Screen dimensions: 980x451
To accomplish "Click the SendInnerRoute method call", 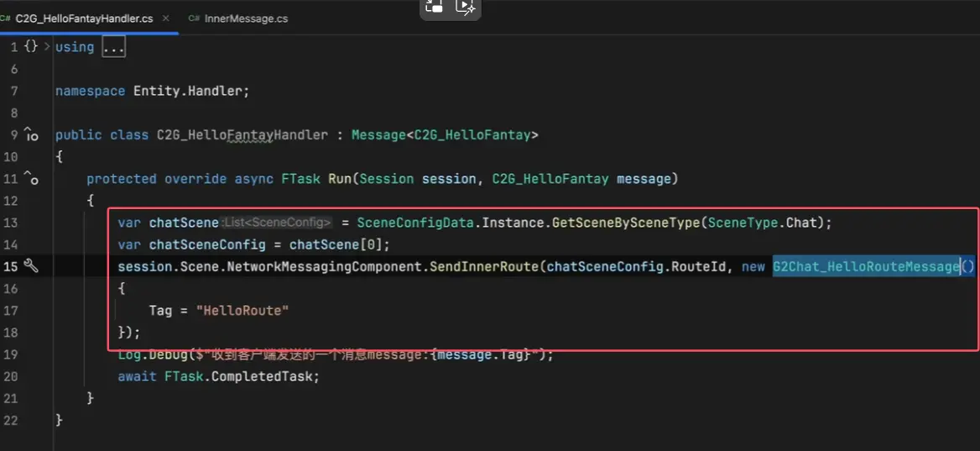I will pyautogui.click(x=484, y=267).
